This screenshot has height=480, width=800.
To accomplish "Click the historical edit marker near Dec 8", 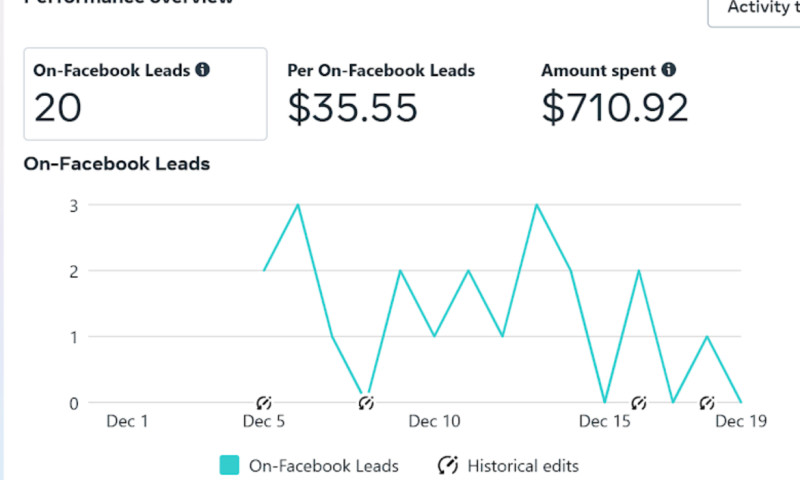I will point(366,402).
